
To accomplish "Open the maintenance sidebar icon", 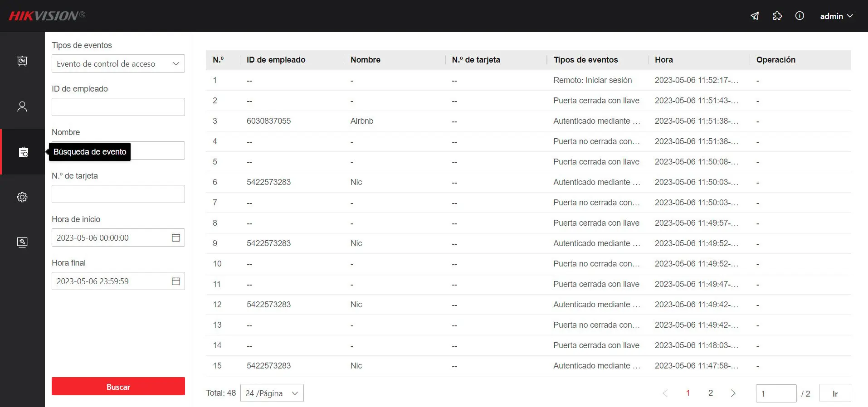I will 22,242.
